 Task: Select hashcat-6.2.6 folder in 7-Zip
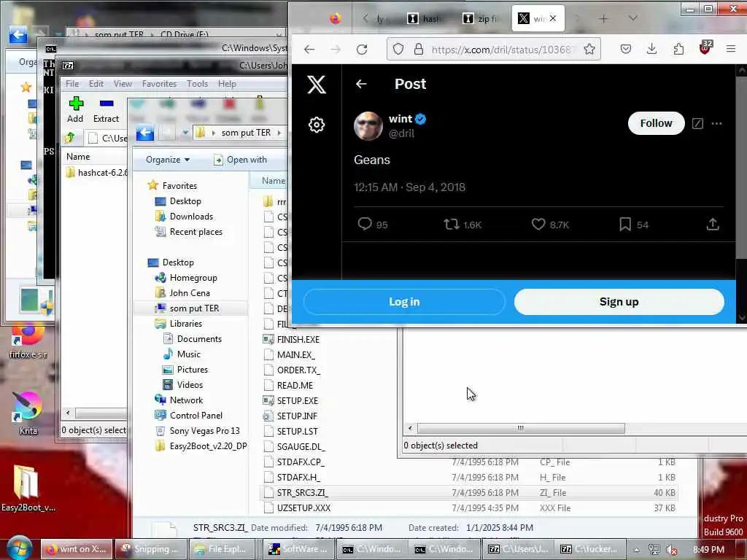97,172
